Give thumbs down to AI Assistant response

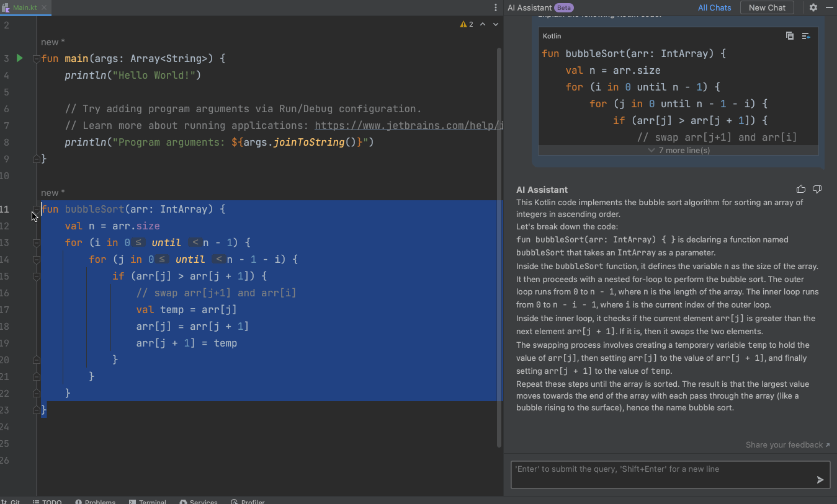pyautogui.click(x=817, y=190)
